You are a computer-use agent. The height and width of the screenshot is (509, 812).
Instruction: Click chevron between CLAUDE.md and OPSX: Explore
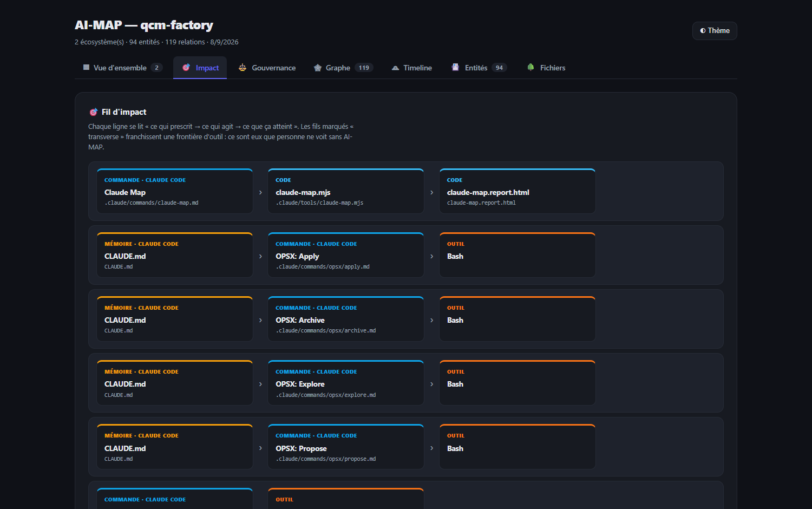coord(260,384)
